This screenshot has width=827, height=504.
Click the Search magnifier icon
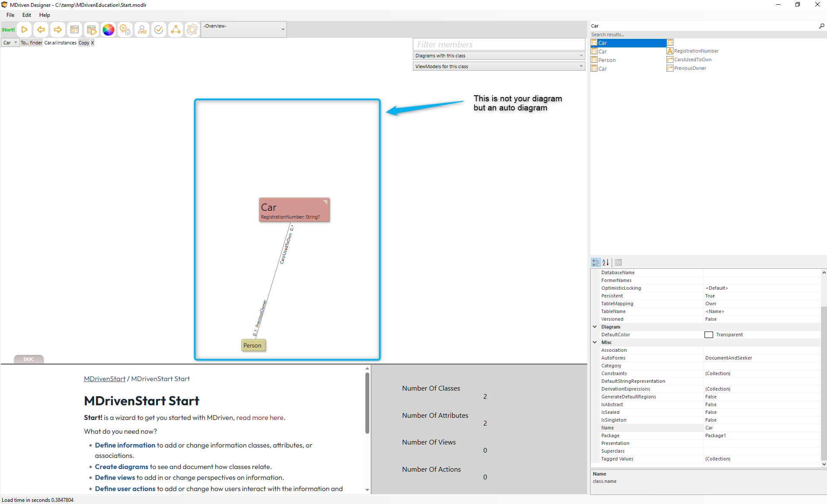[821, 26]
